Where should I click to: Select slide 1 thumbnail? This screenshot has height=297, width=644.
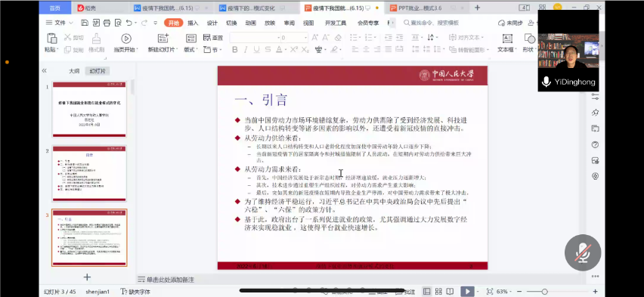click(89, 110)
